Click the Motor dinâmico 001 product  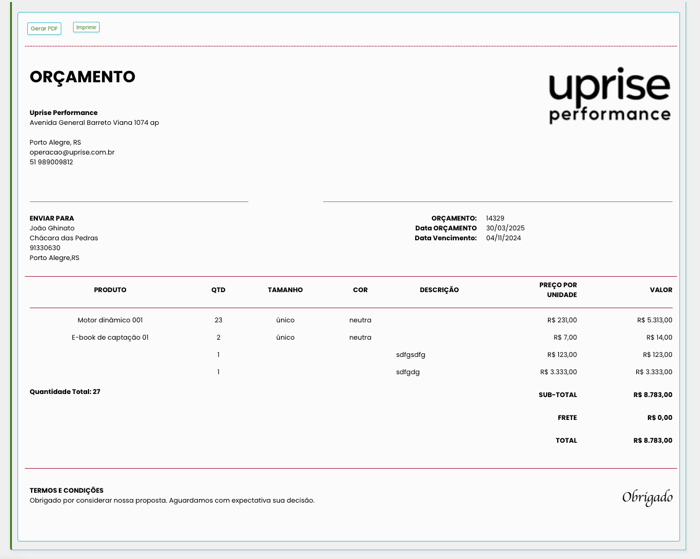110,320
